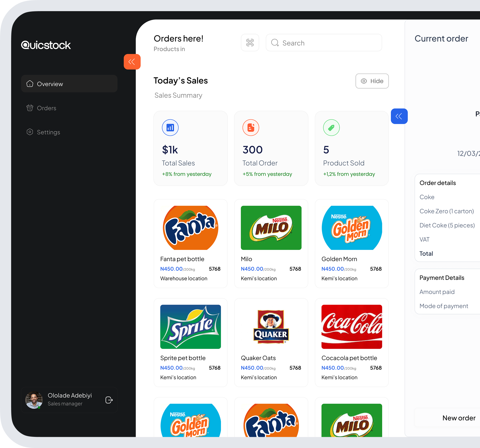Collapse sidebar with orange chevron button
480x448 pixels.
click(132, 62)
